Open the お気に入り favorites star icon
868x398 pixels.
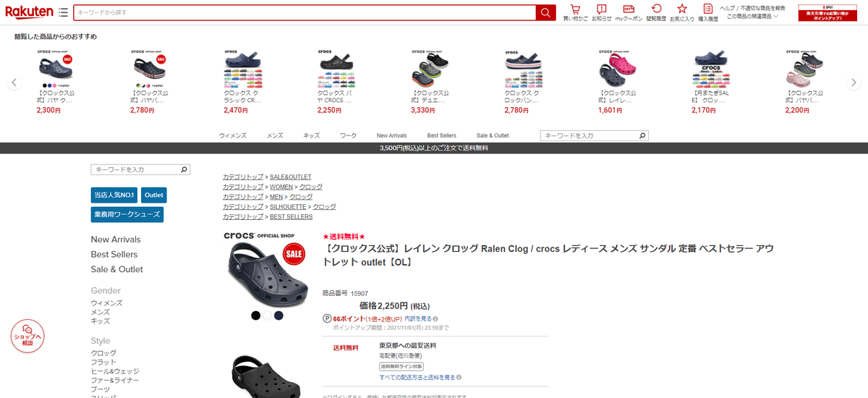pyautogui.click(x=681, y=12)
